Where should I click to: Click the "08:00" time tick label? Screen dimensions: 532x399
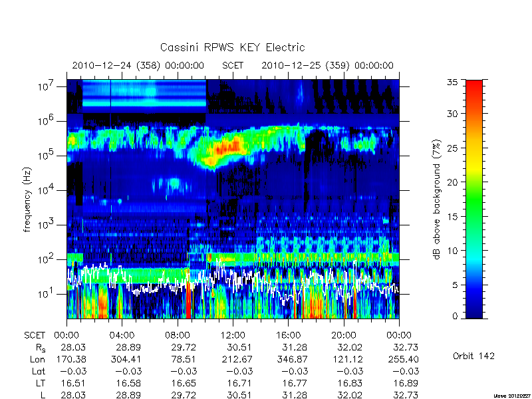point(177,336)
